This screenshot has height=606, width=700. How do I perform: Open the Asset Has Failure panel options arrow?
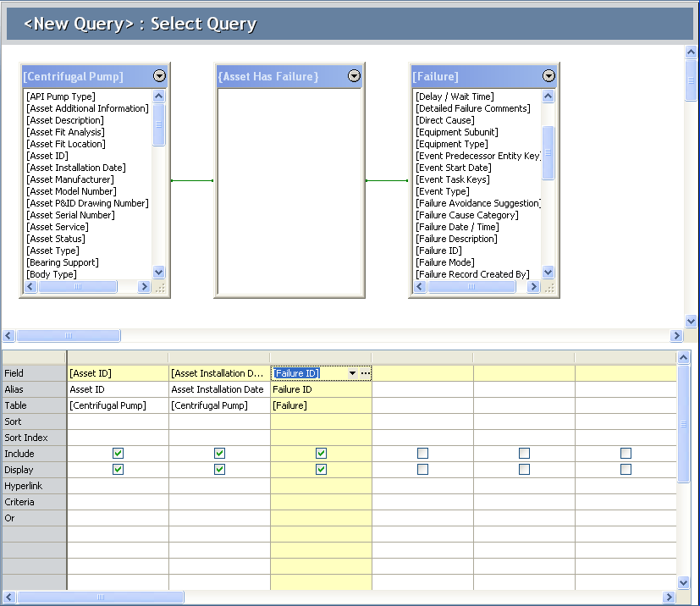pos(354,76)
